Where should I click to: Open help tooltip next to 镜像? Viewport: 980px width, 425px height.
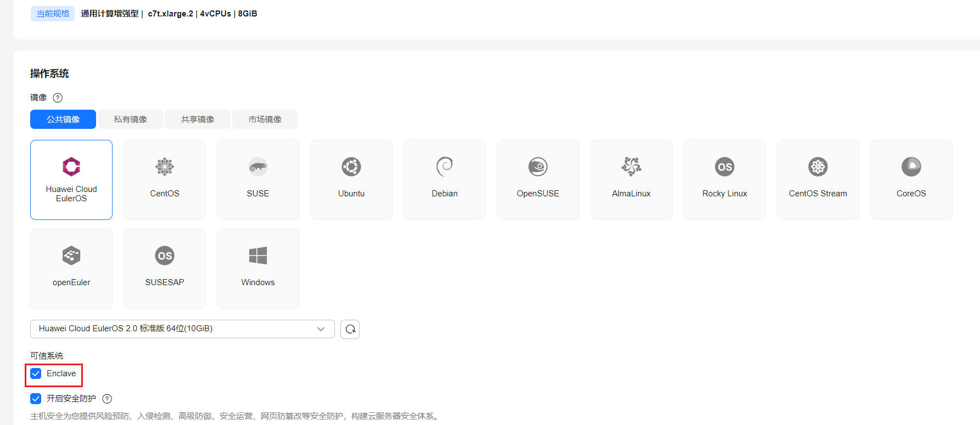point(58,98)
